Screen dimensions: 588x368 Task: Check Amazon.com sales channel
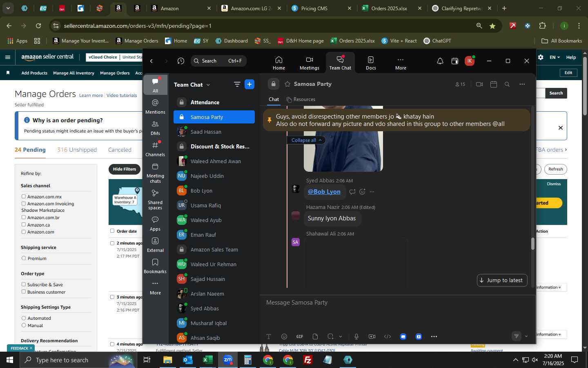tap(24, 232)
